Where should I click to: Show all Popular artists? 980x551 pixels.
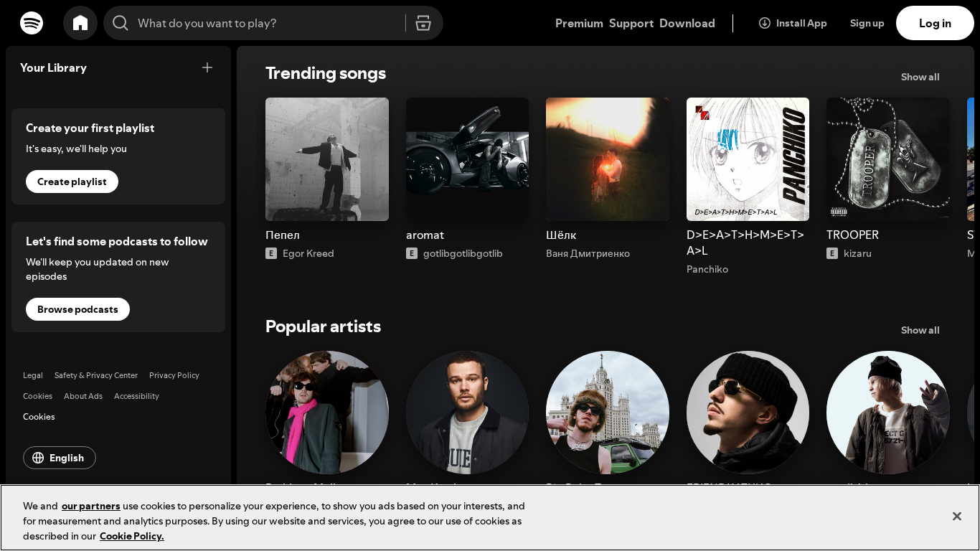coord(920,330)
